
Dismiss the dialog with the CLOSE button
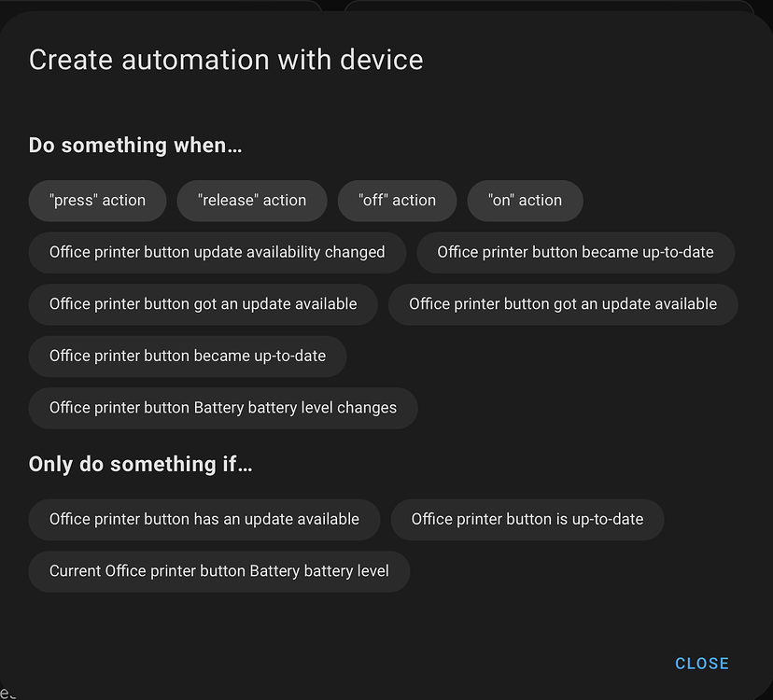701,663
